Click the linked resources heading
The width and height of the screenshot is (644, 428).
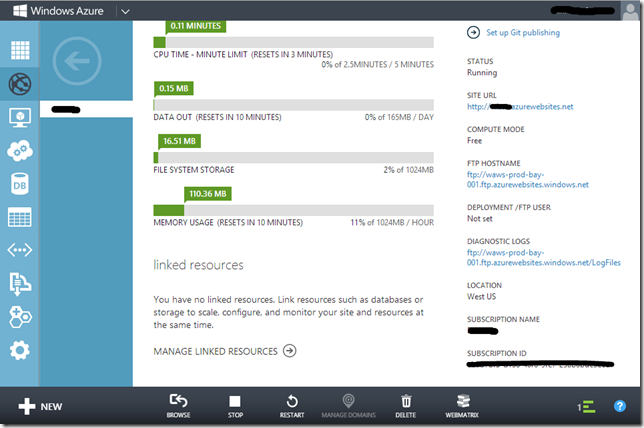198,265
